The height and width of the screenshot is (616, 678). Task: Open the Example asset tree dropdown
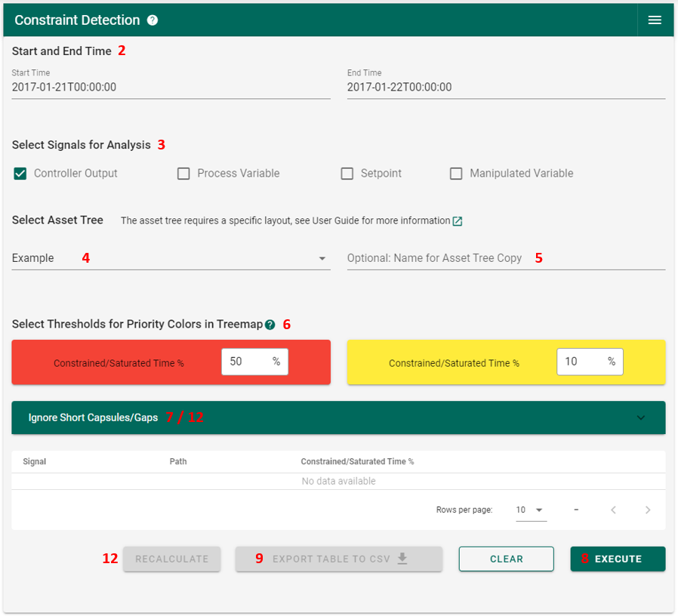[171, 258]
